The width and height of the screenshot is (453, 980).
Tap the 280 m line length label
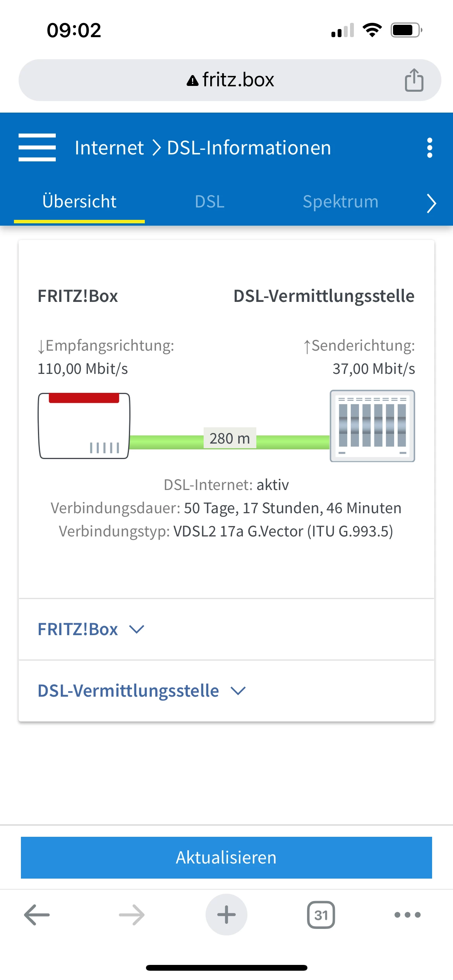point(230,439)
